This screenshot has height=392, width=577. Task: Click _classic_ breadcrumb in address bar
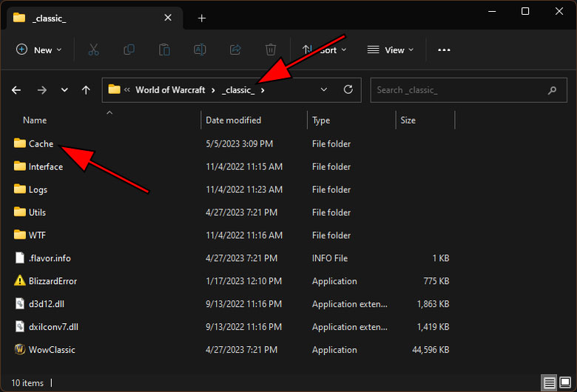point(238,90)
